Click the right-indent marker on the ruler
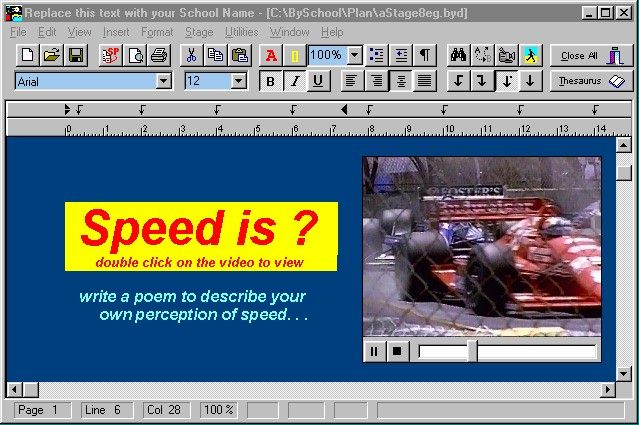The height and width of the screenshot is (425, 639). [x=344, y=109]
